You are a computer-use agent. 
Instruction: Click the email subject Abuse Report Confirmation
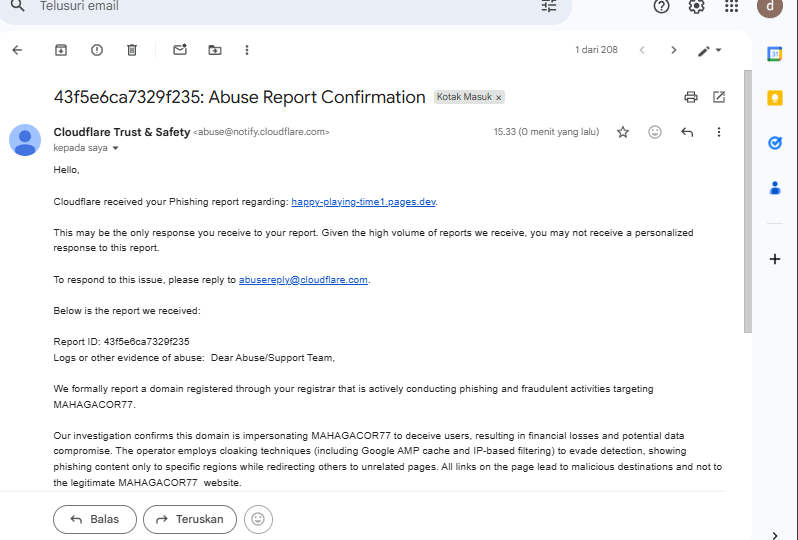coord(240,97)
